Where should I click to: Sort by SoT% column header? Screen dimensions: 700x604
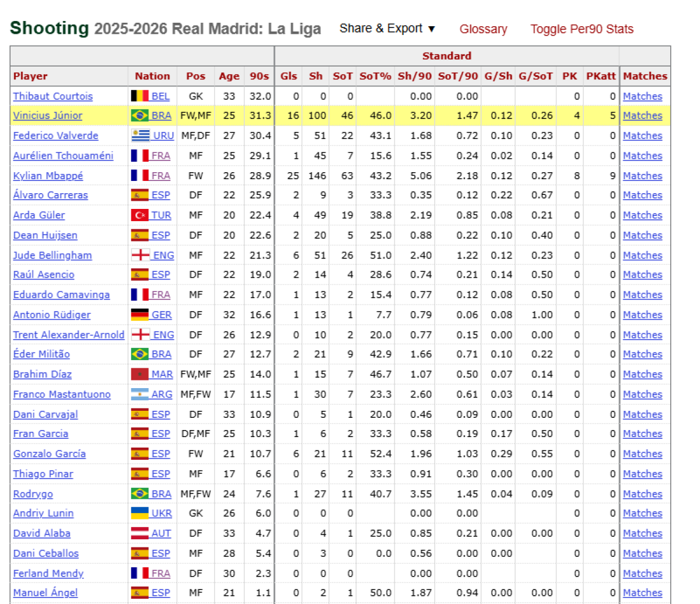[375, 76]
